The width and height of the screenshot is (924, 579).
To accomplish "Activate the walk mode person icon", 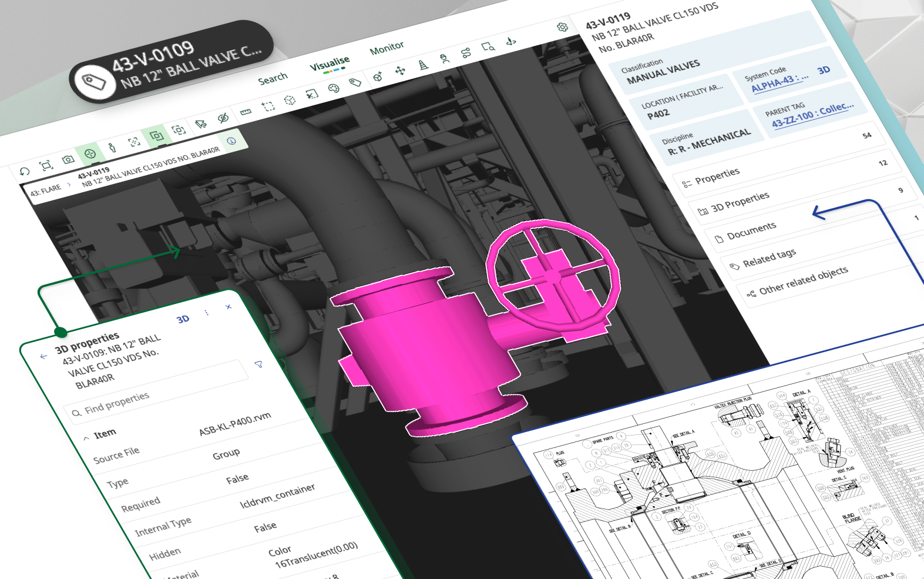I will 112,147.
